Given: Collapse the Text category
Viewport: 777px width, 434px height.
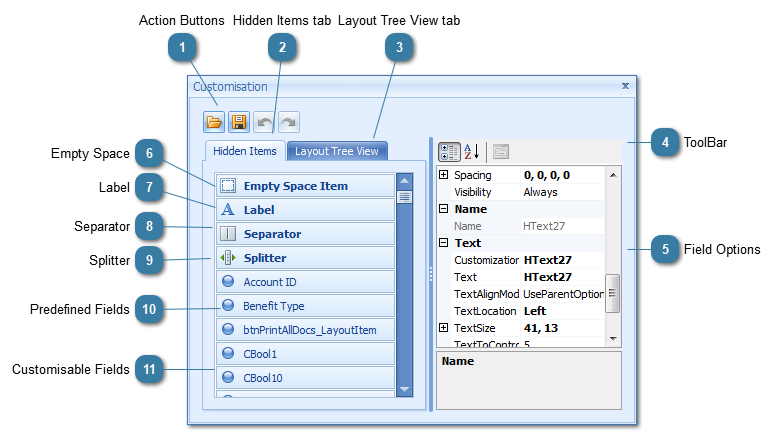Looking at the screenshot, I should 444,243.
